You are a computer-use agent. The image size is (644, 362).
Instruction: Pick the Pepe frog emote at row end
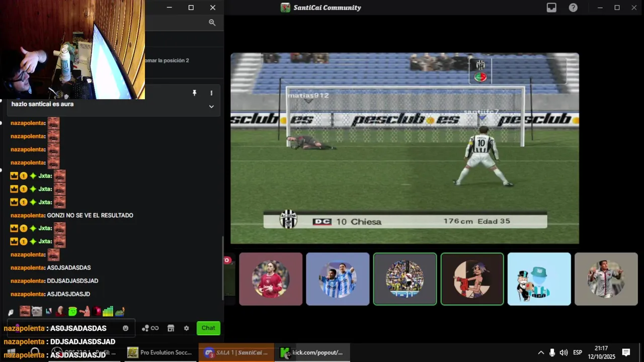[120, 312]
